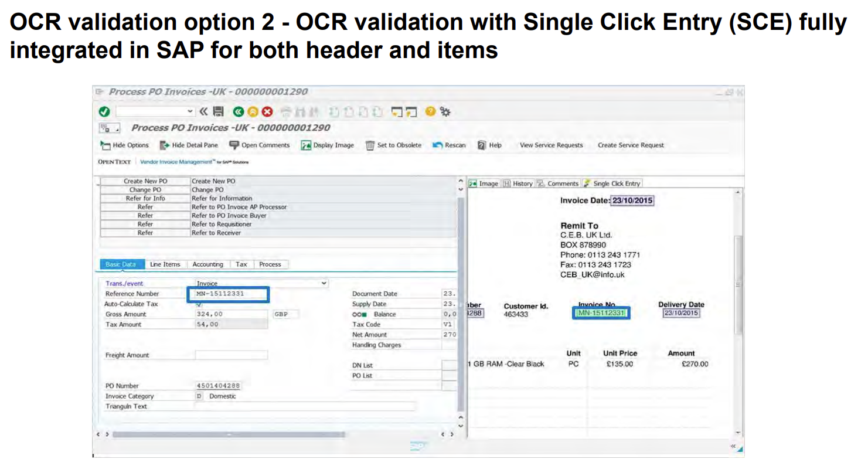Image resolution: width=868 pixels, height=459 pixels.
Task: Click the options list scroll up arrow
Action: [461, 181]
